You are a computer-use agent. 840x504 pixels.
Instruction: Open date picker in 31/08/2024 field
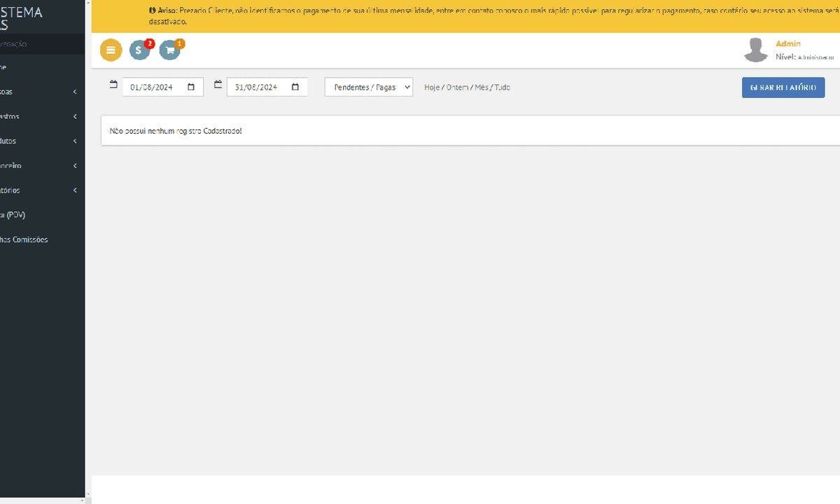[x=295, y=87]
